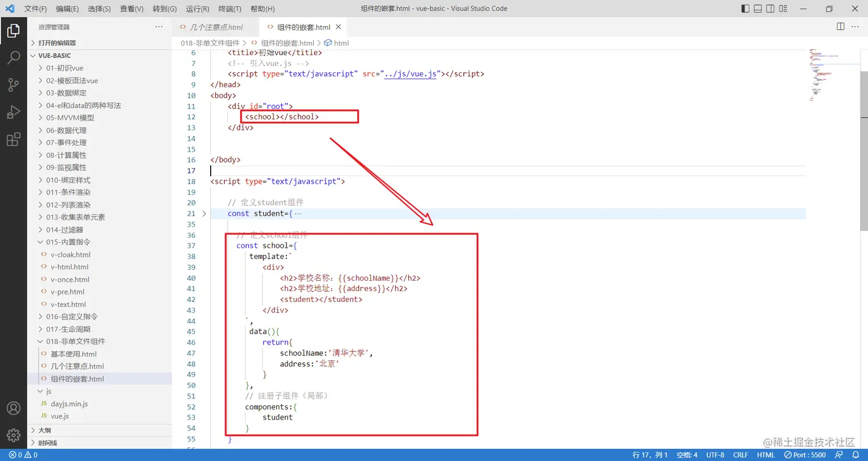Screen dimensions: 868x461
Task: Open the Manage gear icon
Action: pyautogui.click(x=13, y=435)
